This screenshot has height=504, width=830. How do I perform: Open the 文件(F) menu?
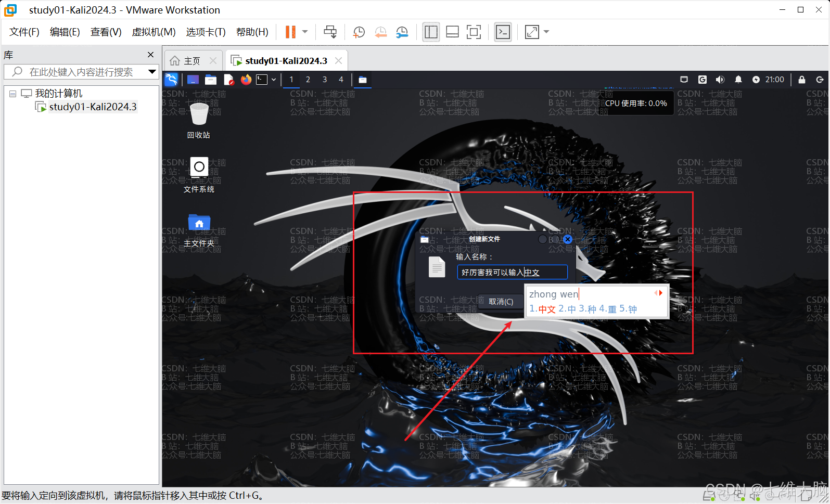tap(24, 32)
